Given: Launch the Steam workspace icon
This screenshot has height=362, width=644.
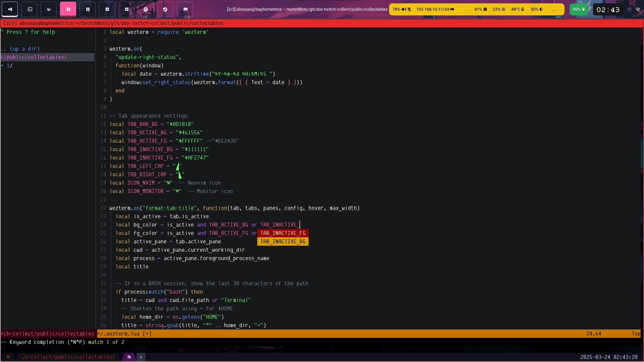Looking at the screenshot, I should click(x=165, y=9).
